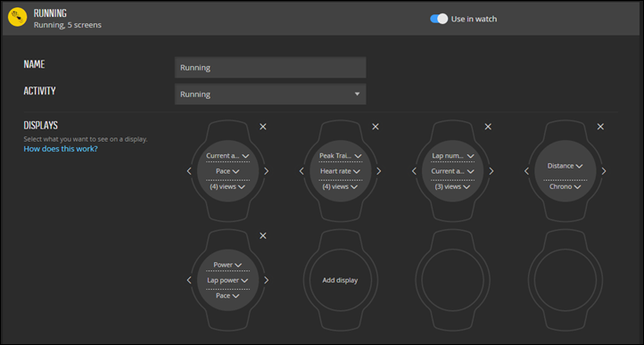Click the Name field containing Running
644x345 pixels.
coord(270,68)
